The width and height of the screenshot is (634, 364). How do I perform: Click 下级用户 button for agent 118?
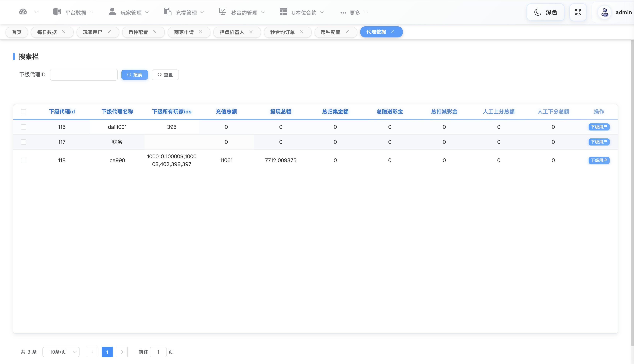[599, 160]
